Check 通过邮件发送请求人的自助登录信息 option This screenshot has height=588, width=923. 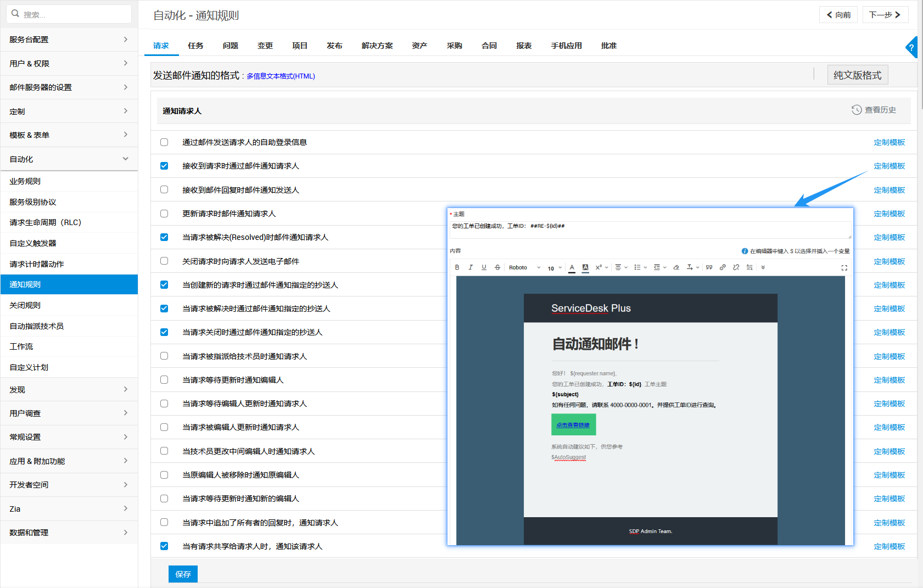pyautogui.click(x=164, y=142)
